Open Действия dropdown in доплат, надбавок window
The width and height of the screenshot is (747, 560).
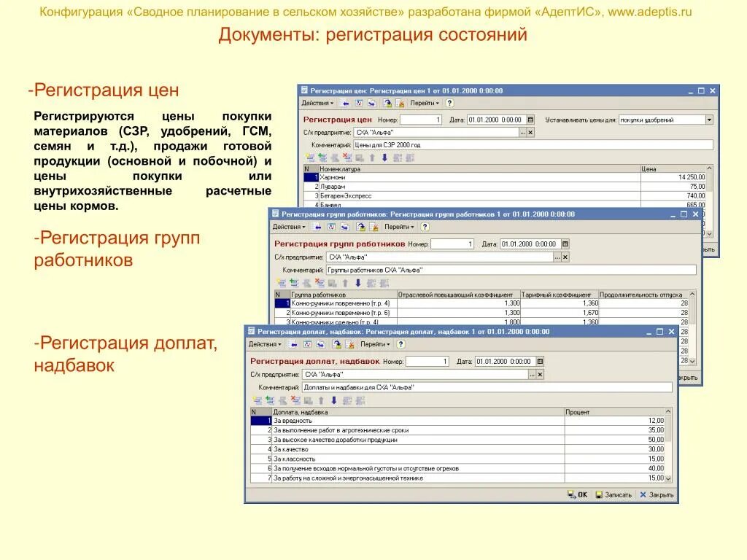[264, 344]
